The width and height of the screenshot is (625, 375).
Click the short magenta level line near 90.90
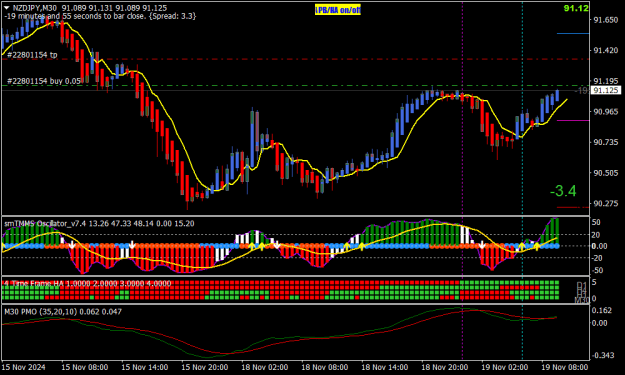(573, 120)
